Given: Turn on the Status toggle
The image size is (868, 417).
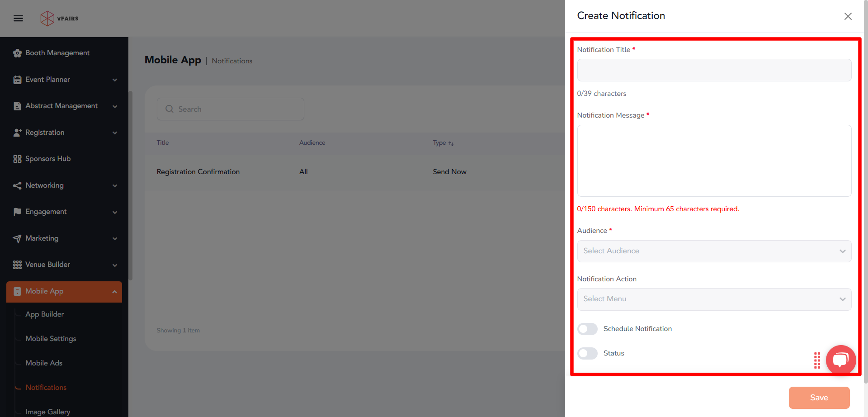Looking at the screenshot, I should [587, 353].
